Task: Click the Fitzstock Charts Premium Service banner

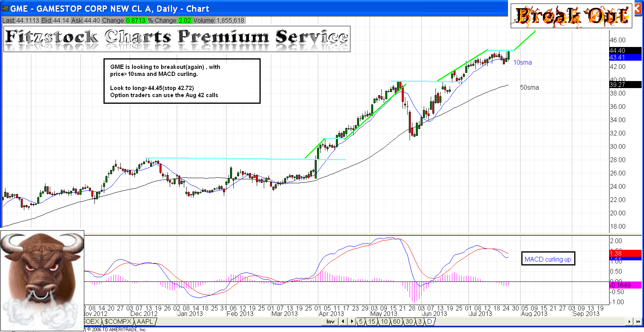Action: [177, 39]
